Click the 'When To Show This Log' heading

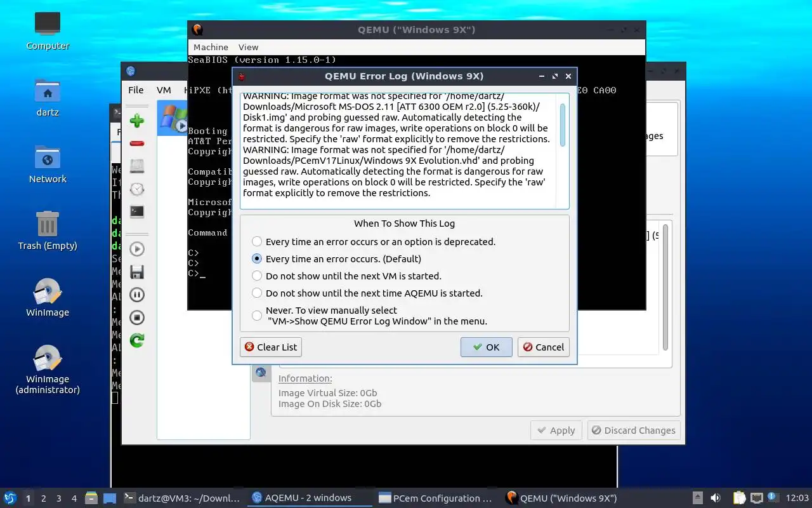404,224
